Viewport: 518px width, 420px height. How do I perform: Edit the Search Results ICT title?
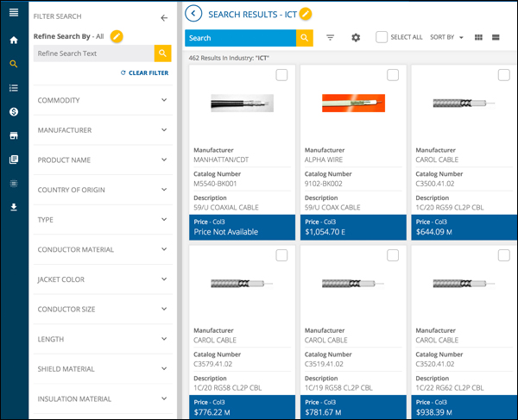306,14
